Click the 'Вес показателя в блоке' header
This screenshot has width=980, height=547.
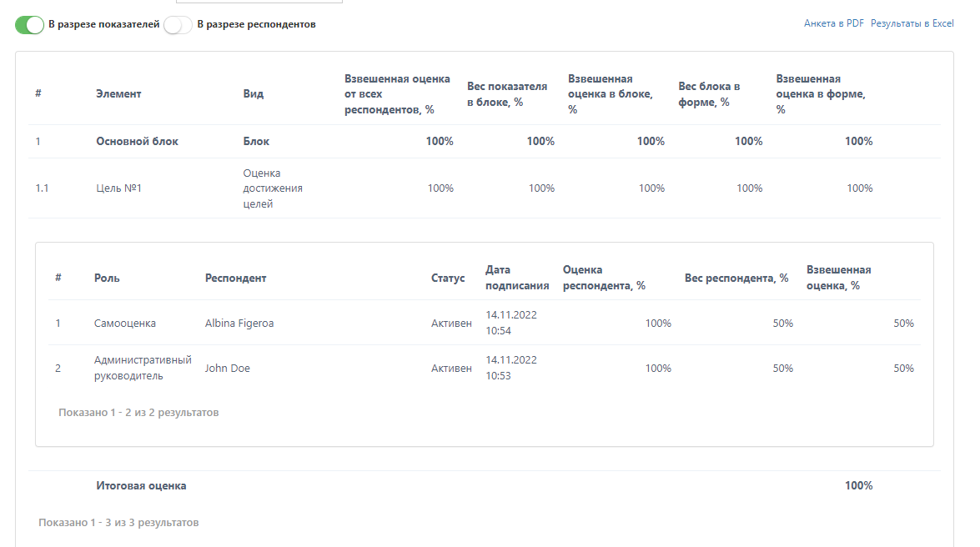coord(507,93)
